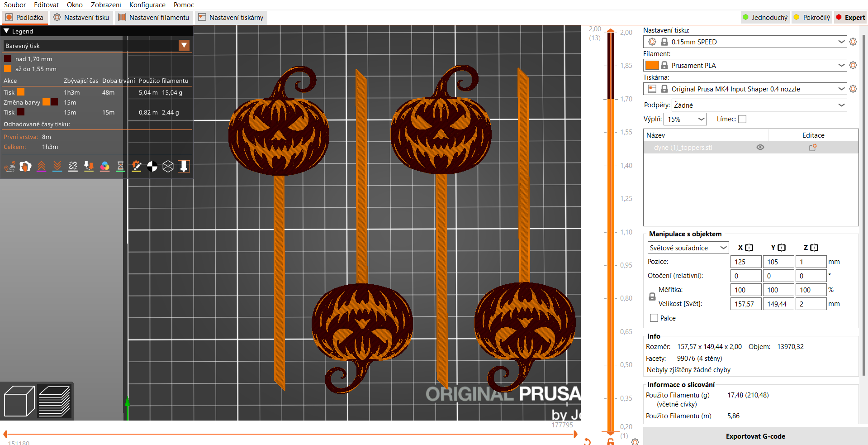Toggle seams visibility icon
The image size is (868, 445).
[73, 167]
